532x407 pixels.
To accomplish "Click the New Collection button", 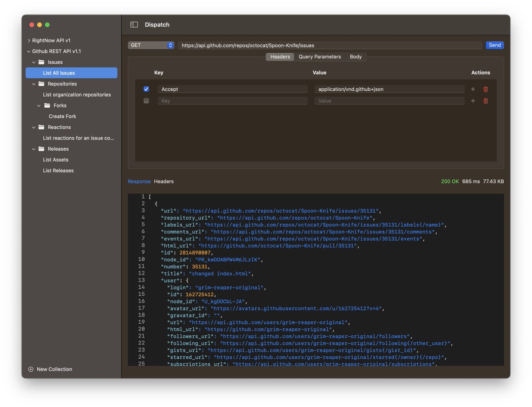I will click(x=51, y=369).
